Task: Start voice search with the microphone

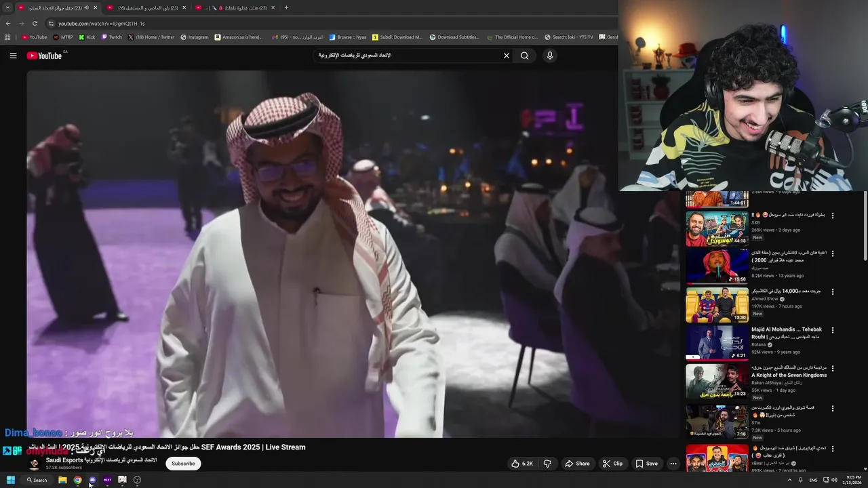Action: click(550, 56)
